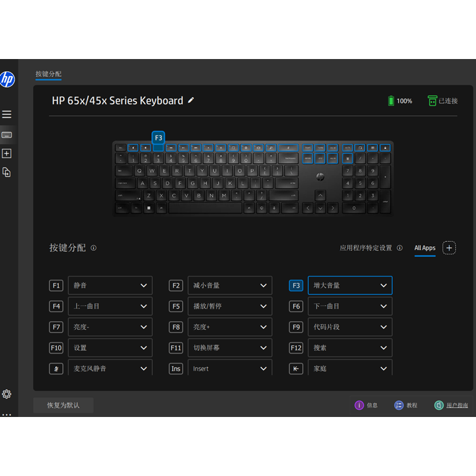Open the settings gear in sidebar
The width and height of the screenshot is (476, 476).
tap(7, 394)
